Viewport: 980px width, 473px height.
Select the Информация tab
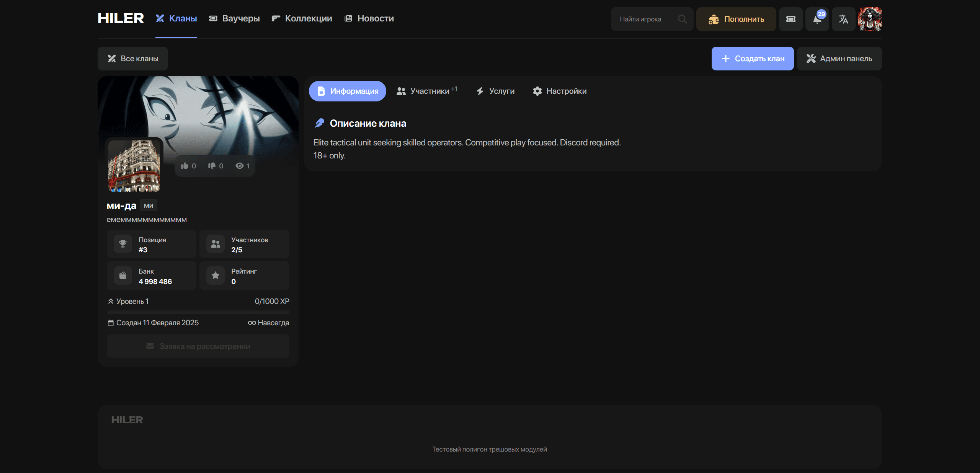tap(347, 91)
